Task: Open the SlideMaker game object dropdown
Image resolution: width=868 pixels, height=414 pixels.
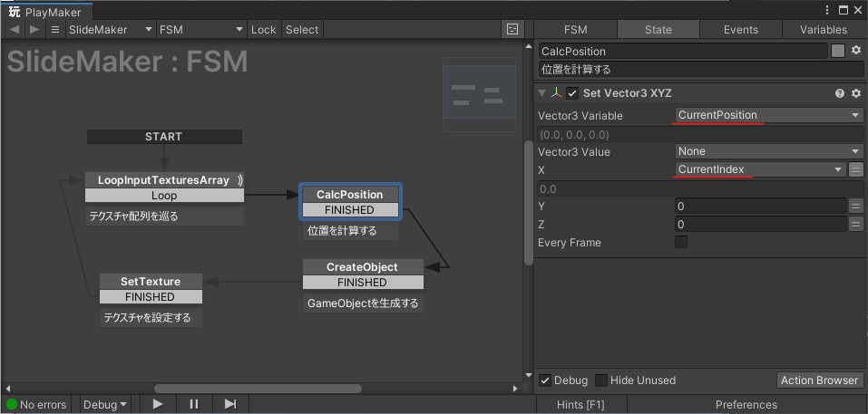Action: pyautogui.click(x=110, y=29)
